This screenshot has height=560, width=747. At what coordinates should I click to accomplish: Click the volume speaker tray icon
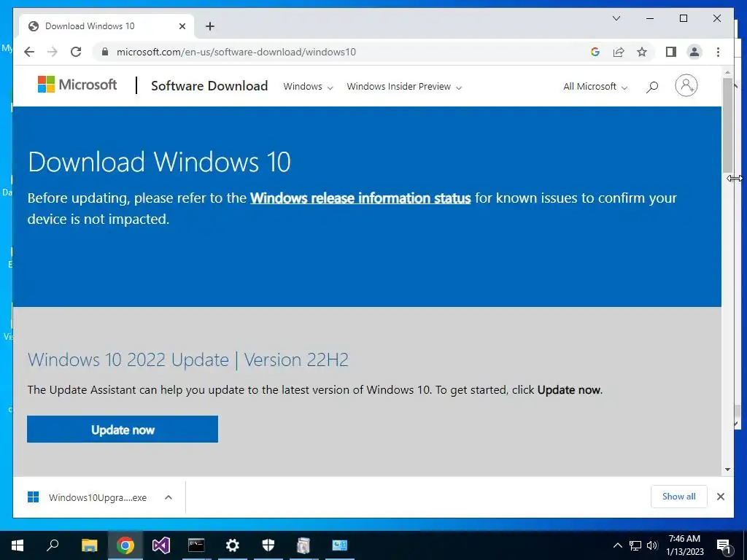pos(652,545)
